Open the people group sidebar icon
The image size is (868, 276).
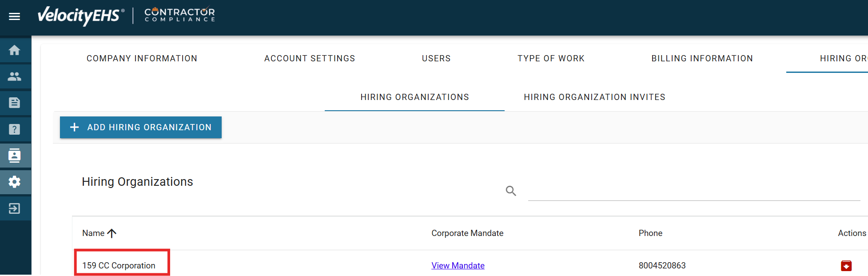coord(15,76)
